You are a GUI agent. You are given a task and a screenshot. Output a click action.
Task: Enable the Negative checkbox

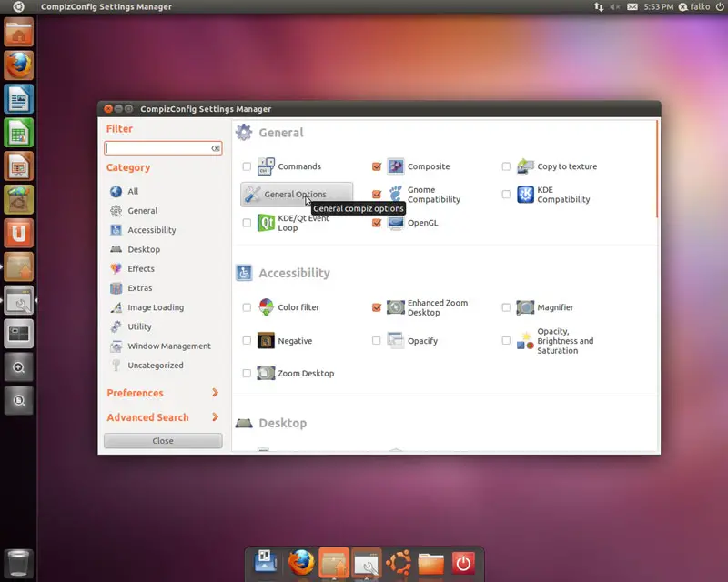(x=247, y=341)
